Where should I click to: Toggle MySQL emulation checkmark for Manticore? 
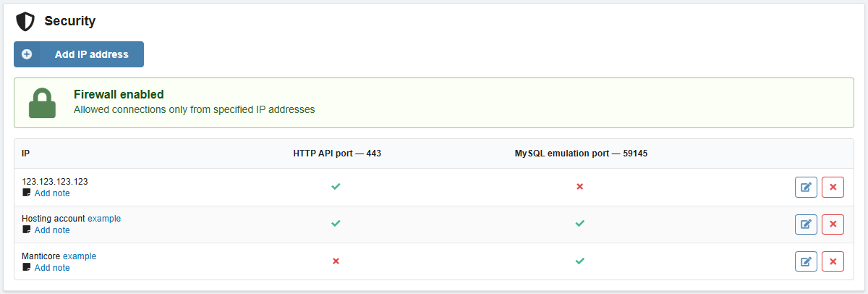point(579,261)
